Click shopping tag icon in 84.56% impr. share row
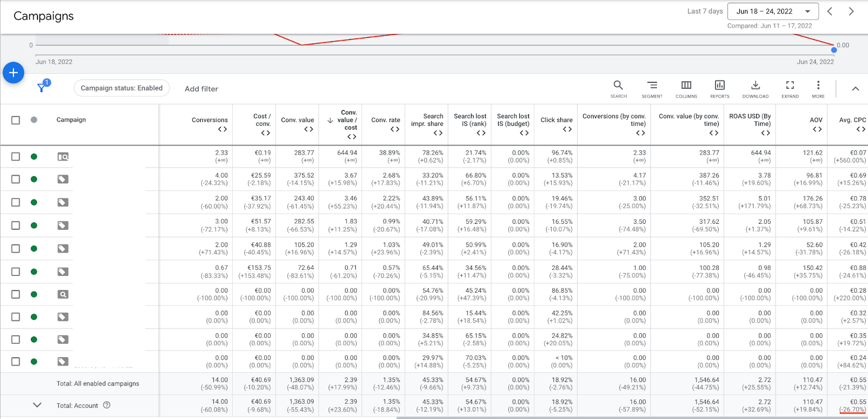868x419 pixels. coord(63,317)
